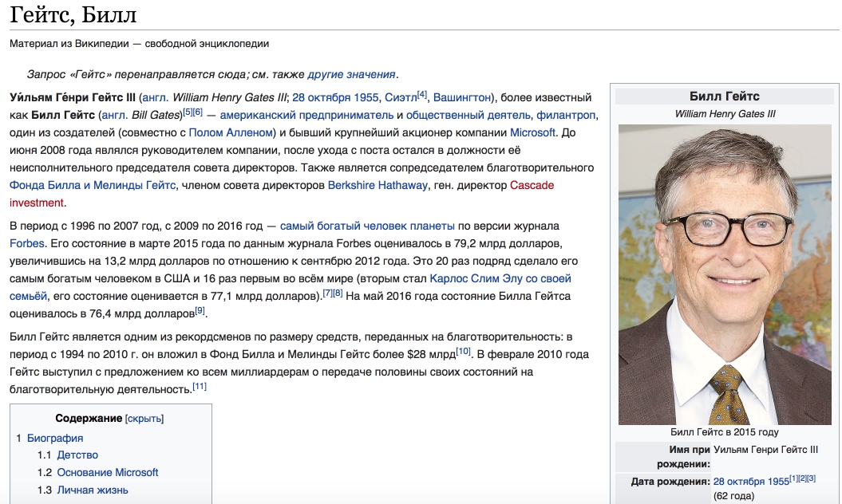Open «Berkshire Hathaway» link
Viewport: 842px width, 504px height.
pos(378,185)
